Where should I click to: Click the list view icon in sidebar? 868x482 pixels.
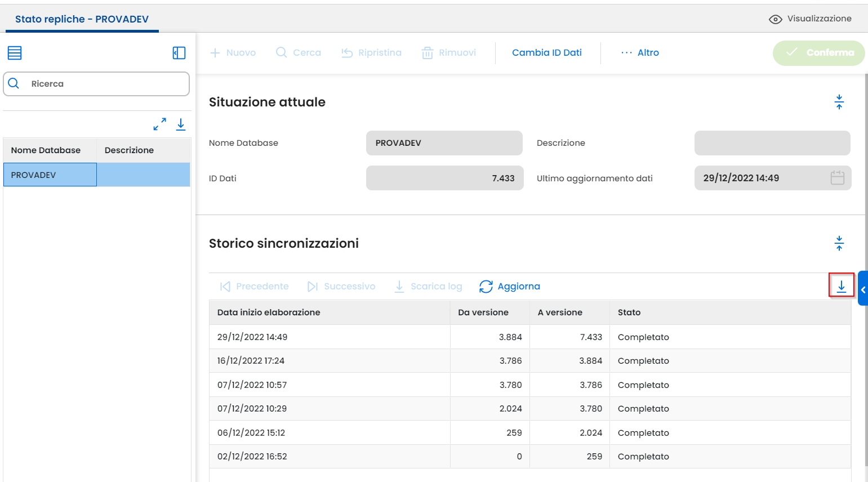15,53
